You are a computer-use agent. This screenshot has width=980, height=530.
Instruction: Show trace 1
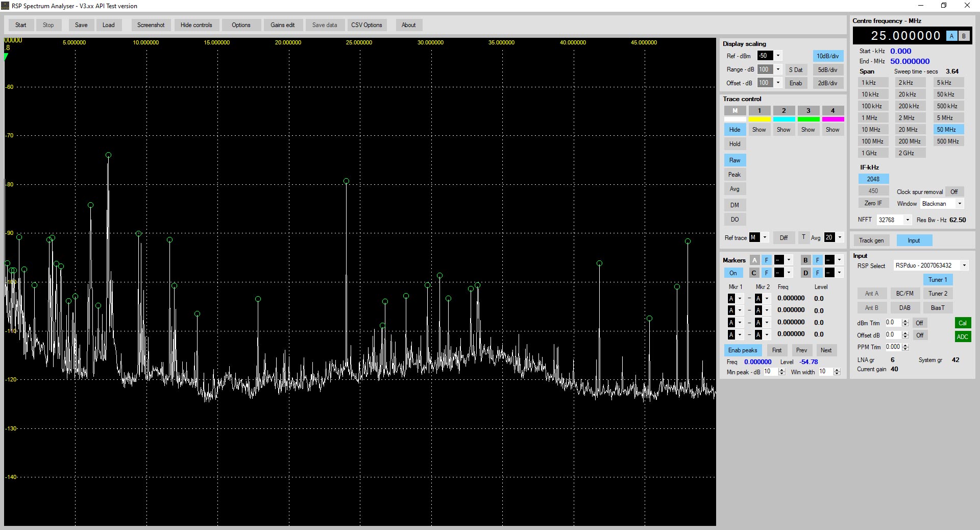click(x=759, y=130)
